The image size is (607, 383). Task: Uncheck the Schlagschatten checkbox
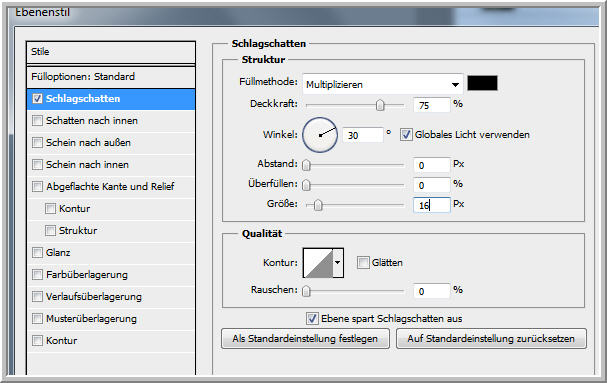point(37,99)
